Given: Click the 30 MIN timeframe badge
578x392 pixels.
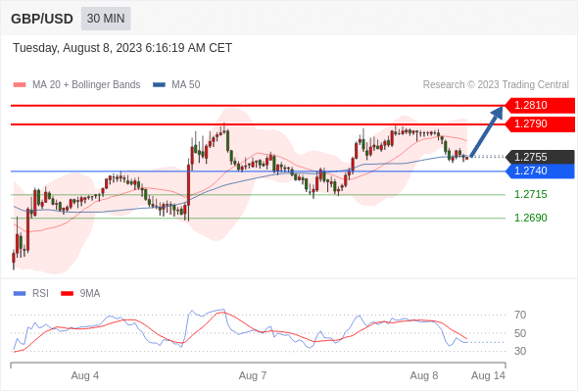Looking at the screenshot, I should coord(106,19).
